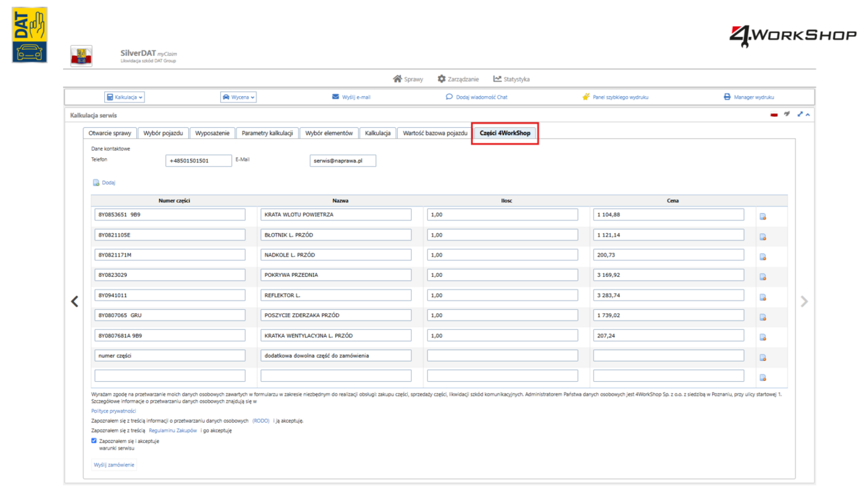Click the empty last row name field
The image size is (868, 492).
tap(336, 376)
